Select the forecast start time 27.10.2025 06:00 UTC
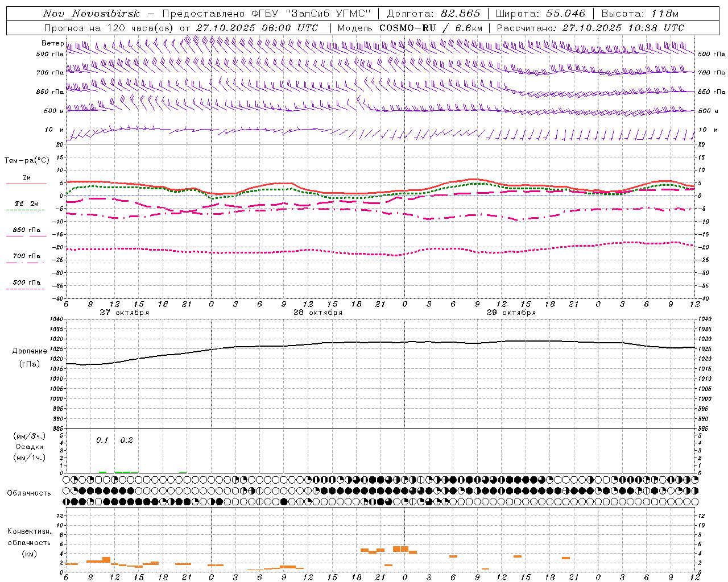The height and width of the screenshot is (582, 728). pyautogui.click(x=257, y=28)
